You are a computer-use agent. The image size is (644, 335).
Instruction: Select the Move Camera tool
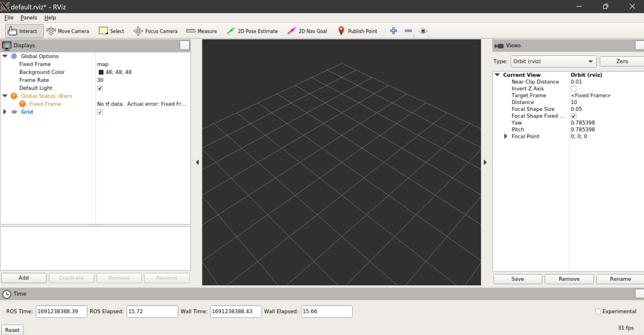pyautogui.click(x=68, y=31)
